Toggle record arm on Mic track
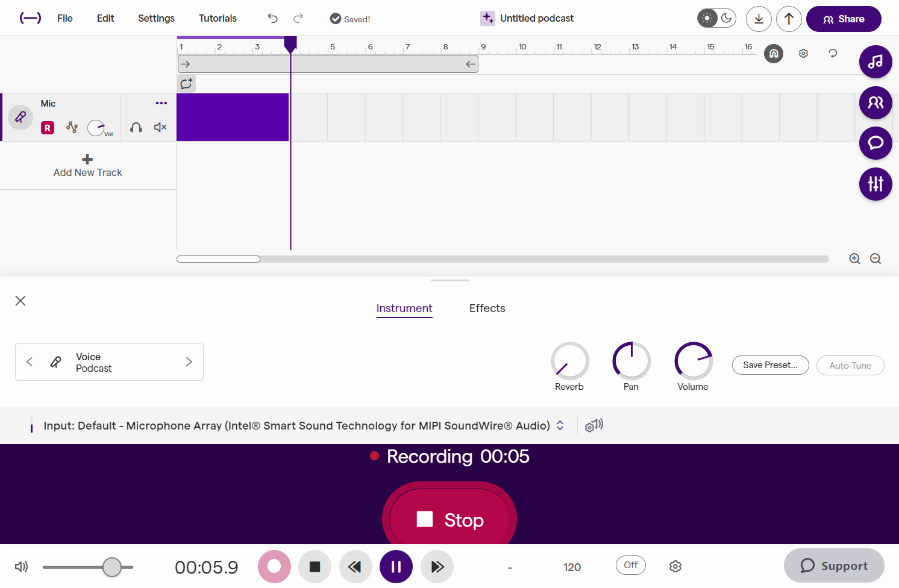 [x=48, y=128]
